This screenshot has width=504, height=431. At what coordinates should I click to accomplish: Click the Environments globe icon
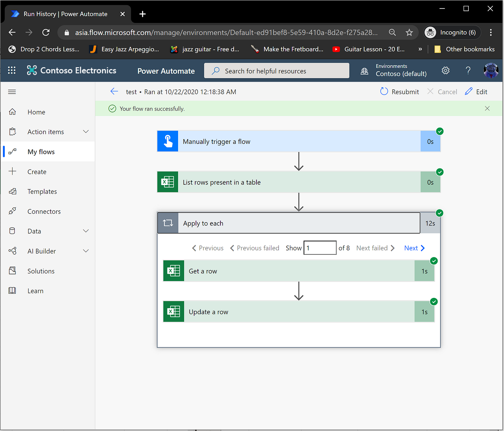(x=364, y=71)
